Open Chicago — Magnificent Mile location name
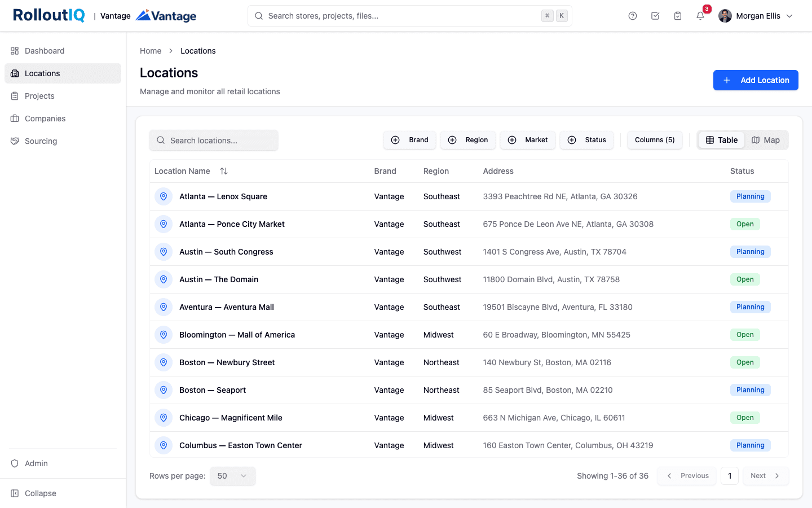Screen dimensions: 812x508 231,418
